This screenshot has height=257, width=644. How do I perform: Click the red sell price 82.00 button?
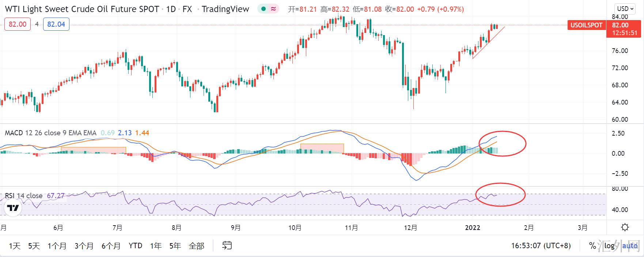click(x=18, y=24)
